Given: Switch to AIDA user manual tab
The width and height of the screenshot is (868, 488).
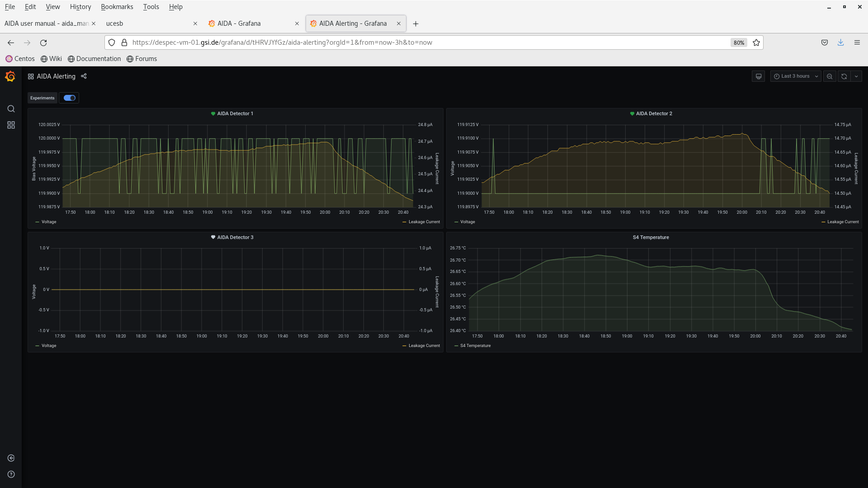Looking at the screenshot, I should [x=50, y=23].
